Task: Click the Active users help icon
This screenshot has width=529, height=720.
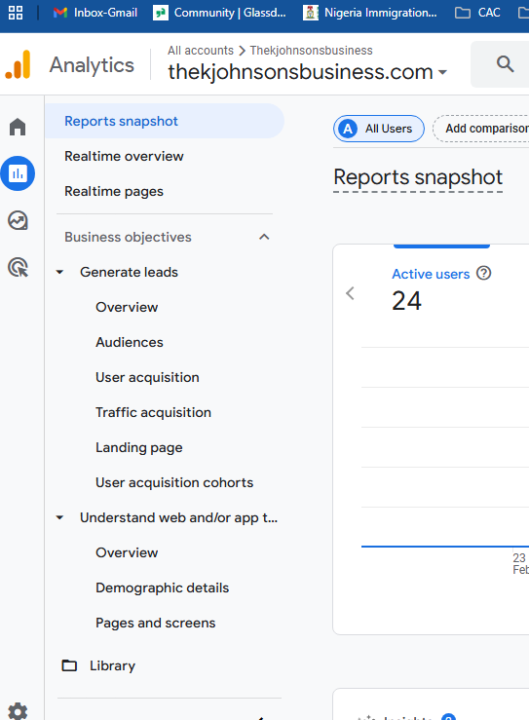Action: 484,273
